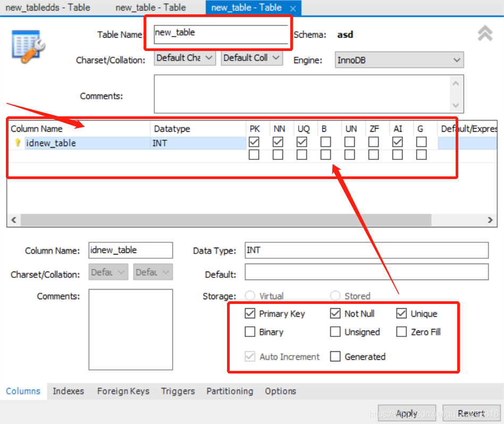Toggle the Generated checkbox
The height and width of the screenshot is (424, 504).
[x=335, y=357]
